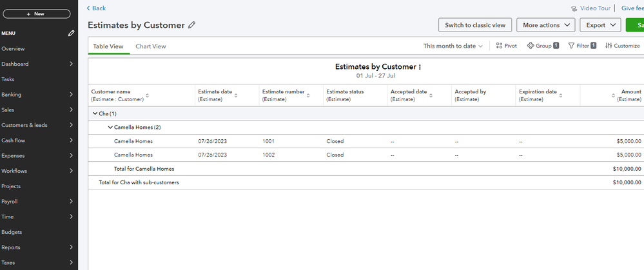The height and width of the screenshot is (270, 644).
Task: Open the Pivot option icon
Action: [x=500, y=46]
